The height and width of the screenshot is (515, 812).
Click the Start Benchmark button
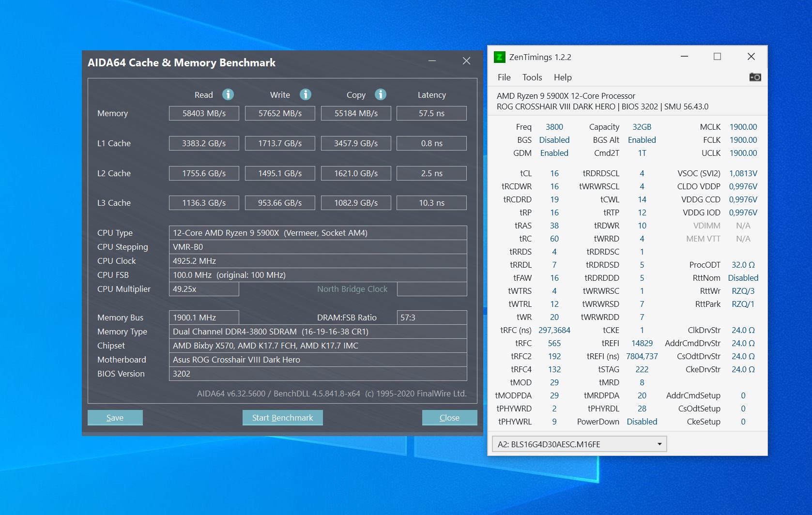point(282,417)
